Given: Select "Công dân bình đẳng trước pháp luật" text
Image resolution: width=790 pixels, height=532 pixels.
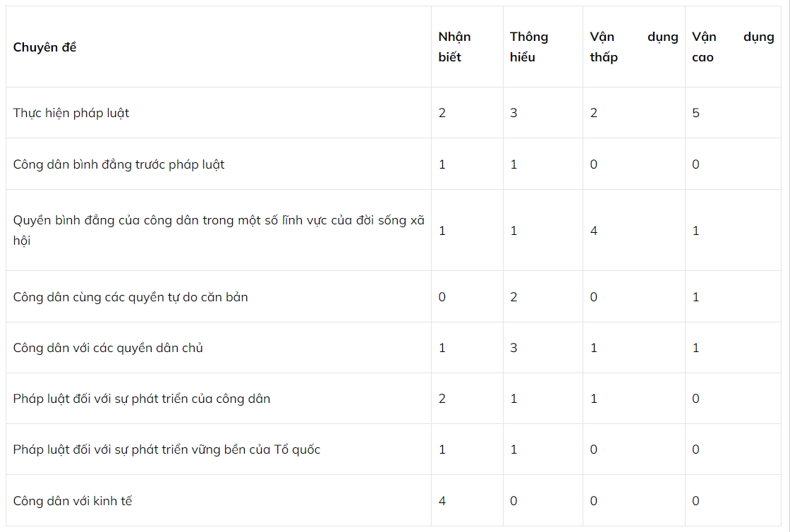Looking at the screenshot, I should pyautogui.click(x=119, y=164).
